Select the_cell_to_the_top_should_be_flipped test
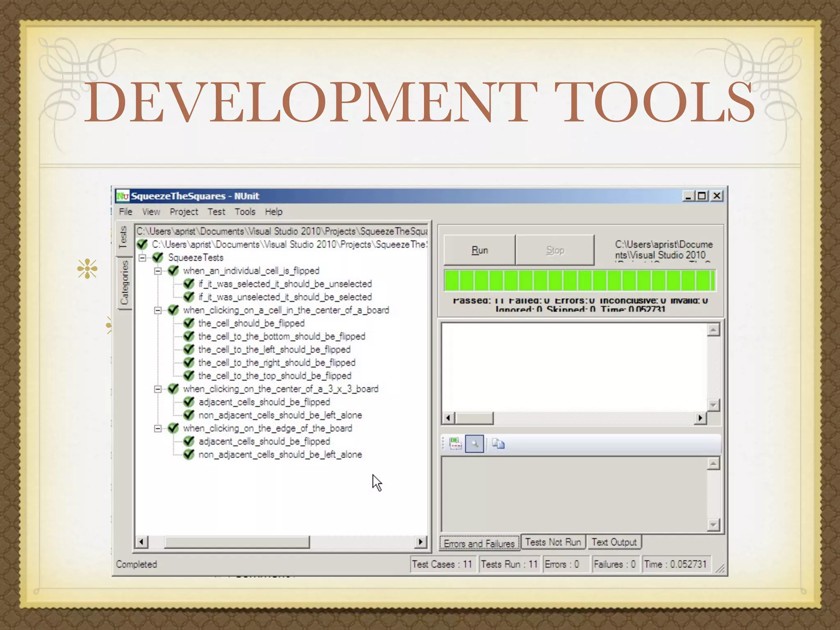Viewport: 840px width, 630px height. (x=275, y=376)
